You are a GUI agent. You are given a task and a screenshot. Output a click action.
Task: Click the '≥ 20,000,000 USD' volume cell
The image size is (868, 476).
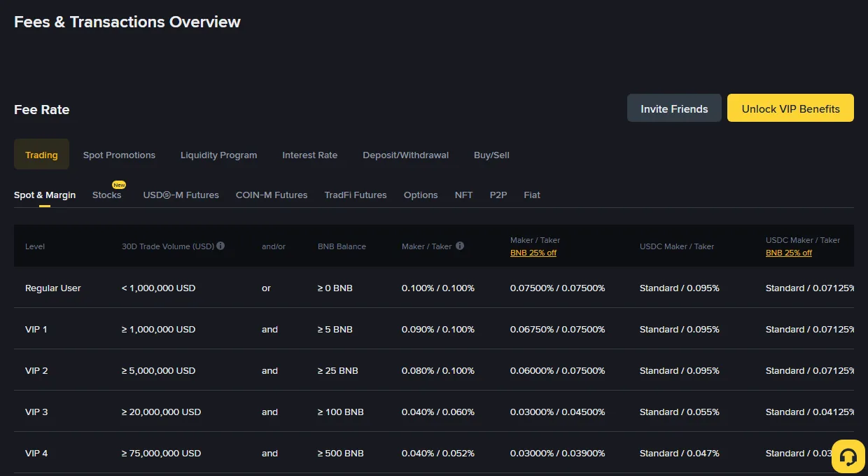[162, 412]
